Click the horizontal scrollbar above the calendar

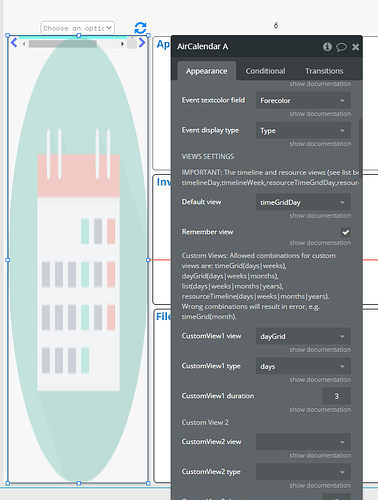(73, 44)
